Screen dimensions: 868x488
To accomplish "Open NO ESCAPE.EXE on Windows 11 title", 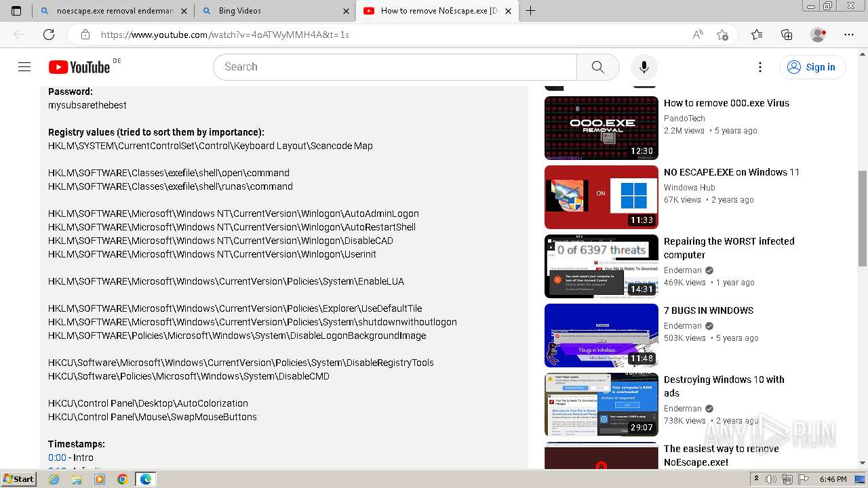I will pyautogui.click(x=732, y=172).
